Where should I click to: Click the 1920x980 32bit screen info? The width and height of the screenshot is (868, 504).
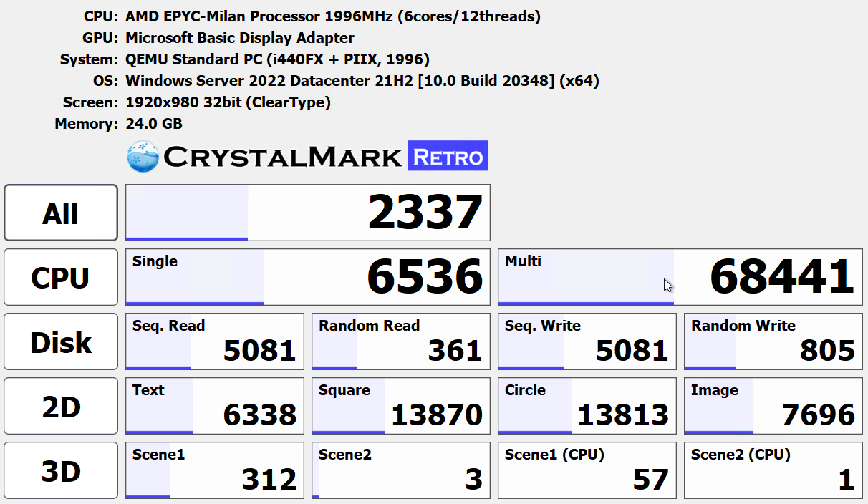tap(228, 102)
